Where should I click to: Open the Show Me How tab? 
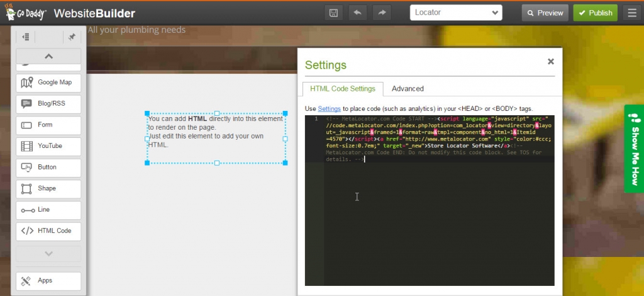tap(634, 149)
